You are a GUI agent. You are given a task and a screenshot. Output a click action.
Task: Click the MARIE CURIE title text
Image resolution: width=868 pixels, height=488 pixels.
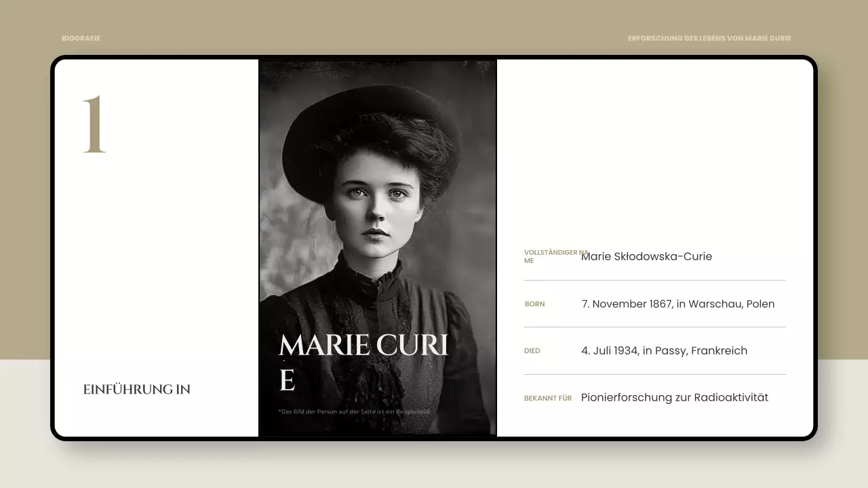pos(363,347)
